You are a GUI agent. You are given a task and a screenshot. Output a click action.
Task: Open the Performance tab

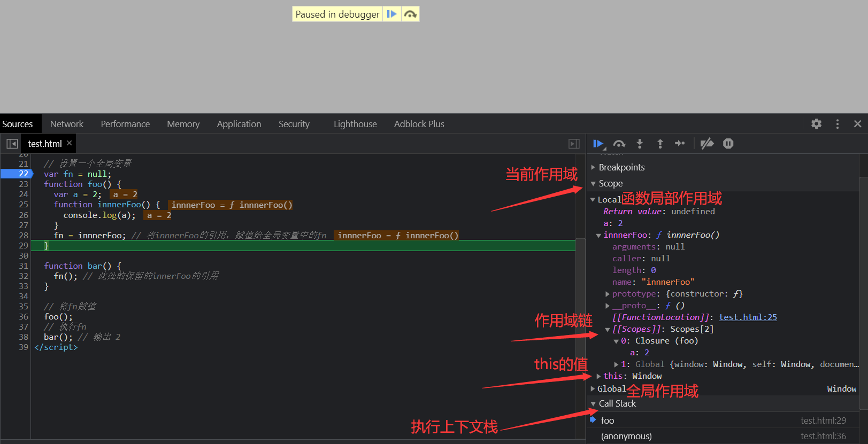coord(125,124)
